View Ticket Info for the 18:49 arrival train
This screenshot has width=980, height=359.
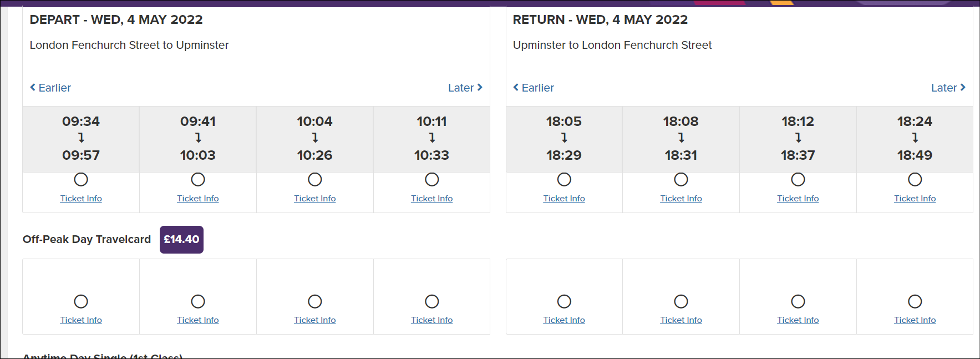pos(915,198)
